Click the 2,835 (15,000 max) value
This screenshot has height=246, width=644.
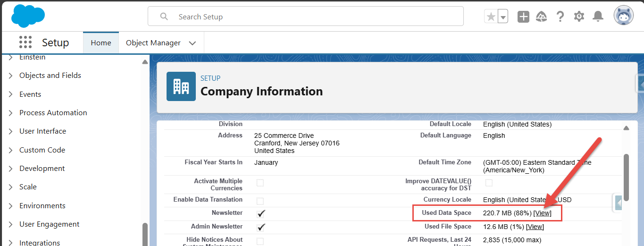[512, 240]
